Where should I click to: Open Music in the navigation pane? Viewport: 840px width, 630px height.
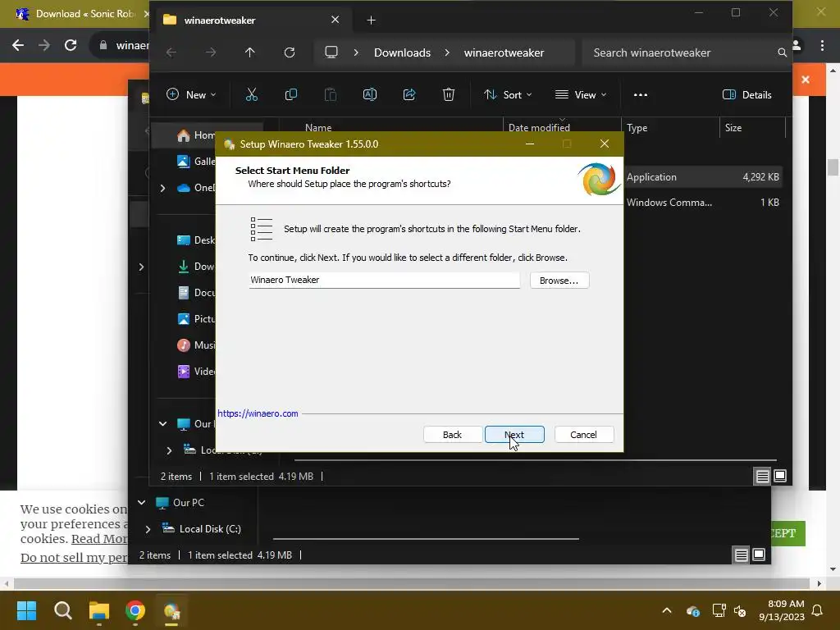pos(195,345)
